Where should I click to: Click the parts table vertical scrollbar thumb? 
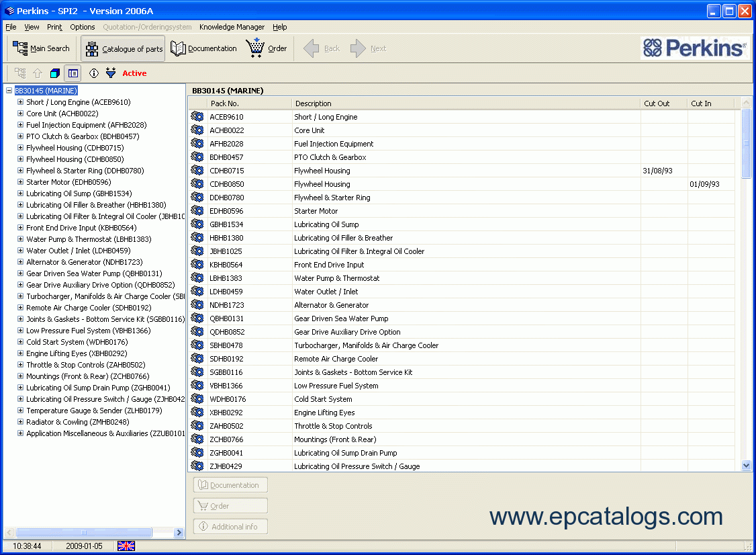pyautogui.click(x=747, y=143)
